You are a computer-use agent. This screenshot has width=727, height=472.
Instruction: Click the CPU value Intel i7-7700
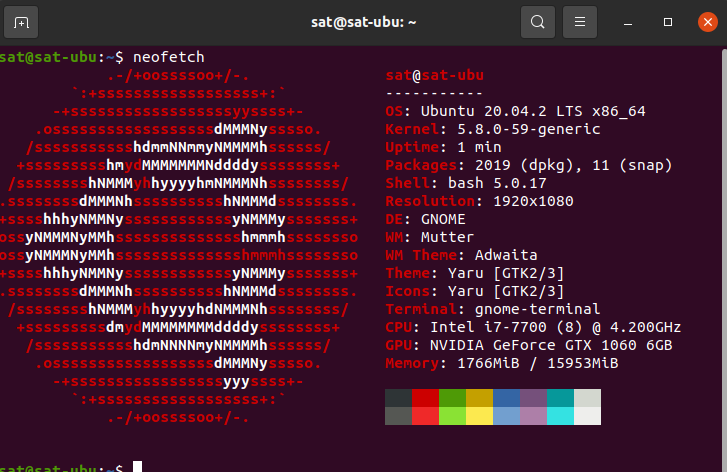488,327
